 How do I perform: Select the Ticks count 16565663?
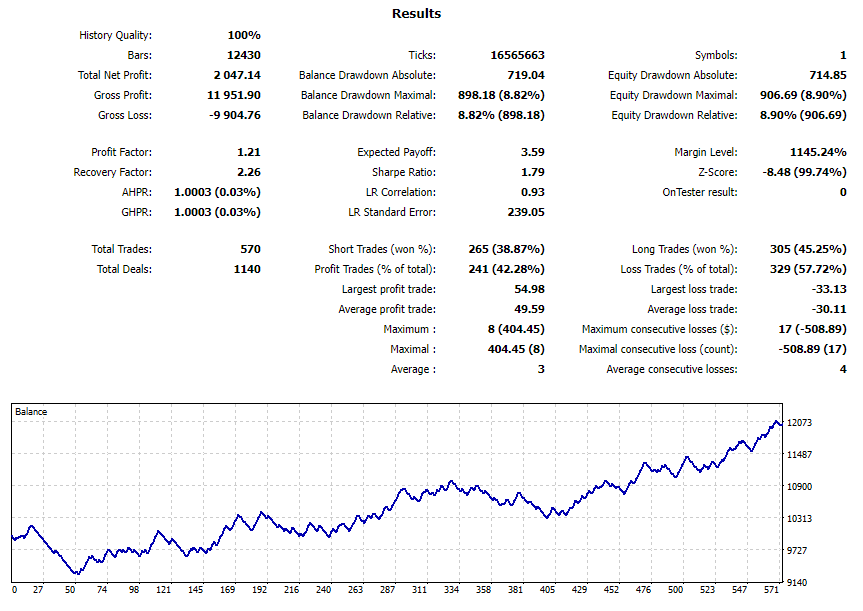point(515,54)
